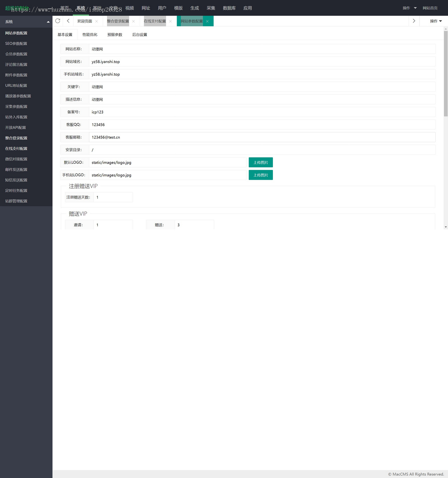Open the 数据库 top menu
The width and height of the screenshot is (448, 478).
pyautogui.click(x=229, y=8)
